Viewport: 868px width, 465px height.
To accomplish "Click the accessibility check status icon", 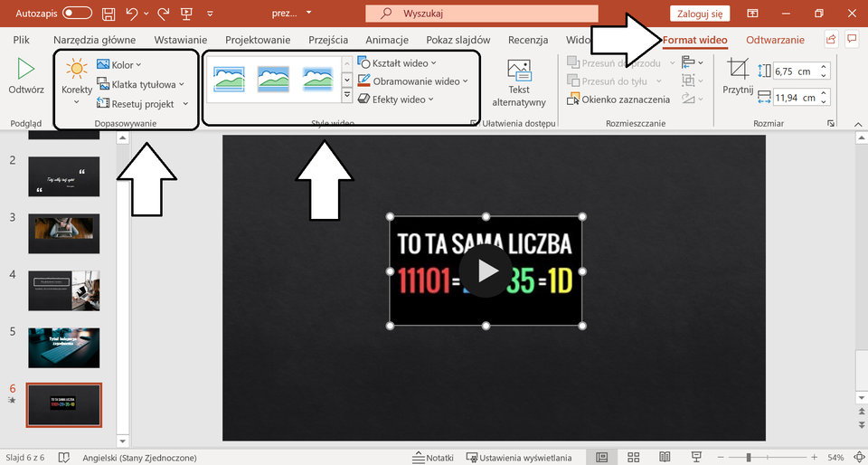I will tap(65, 458).
